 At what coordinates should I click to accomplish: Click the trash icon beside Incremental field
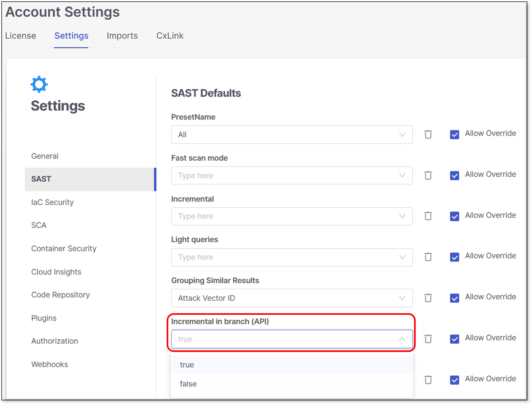click(x=428, y=216)
